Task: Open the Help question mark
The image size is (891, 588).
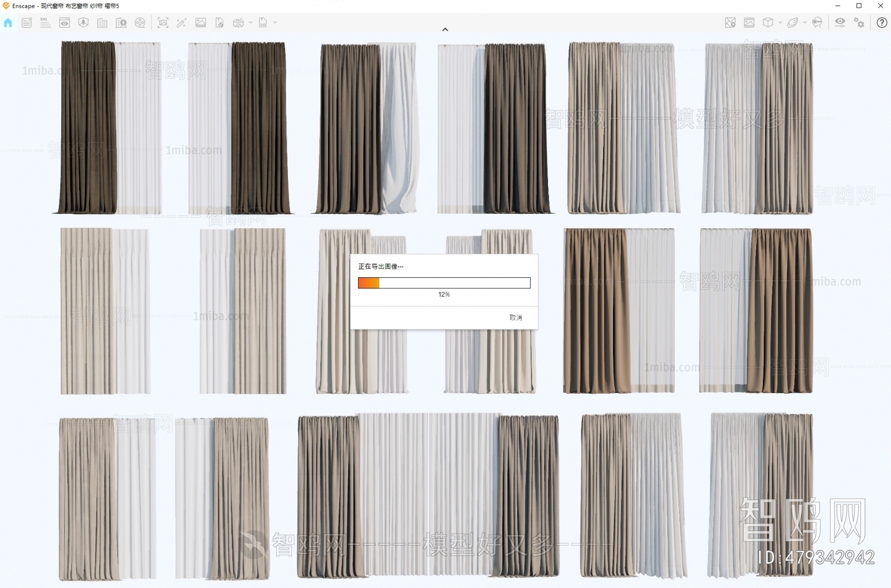Action: tap(882, 23)
